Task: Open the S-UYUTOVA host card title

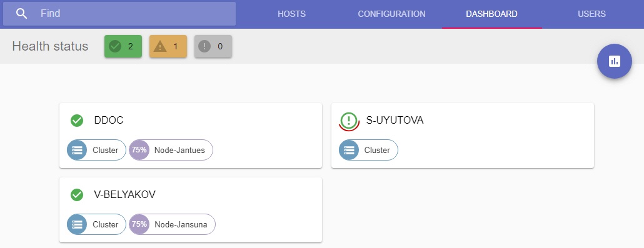Action: (x=395, y=121)
